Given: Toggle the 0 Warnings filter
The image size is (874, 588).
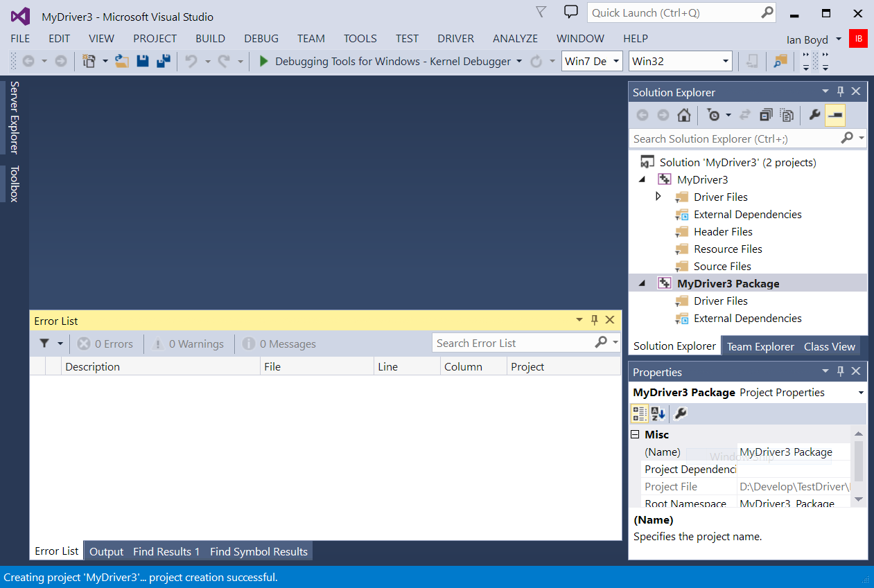Looking at the screenshot, I should click(188, 344).
